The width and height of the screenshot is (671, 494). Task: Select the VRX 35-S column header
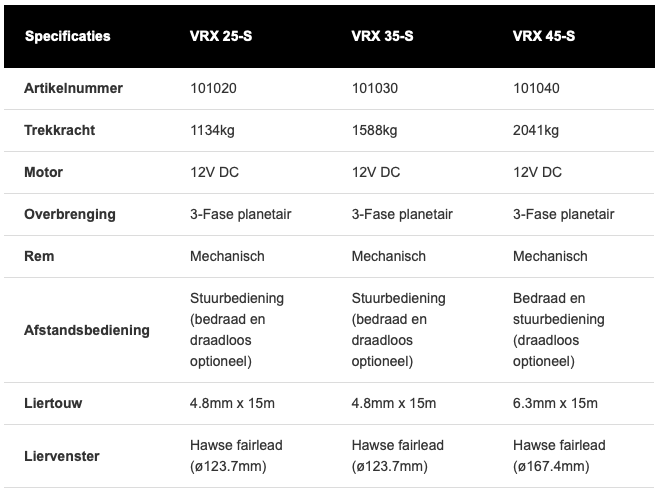(x=382, y=37)
